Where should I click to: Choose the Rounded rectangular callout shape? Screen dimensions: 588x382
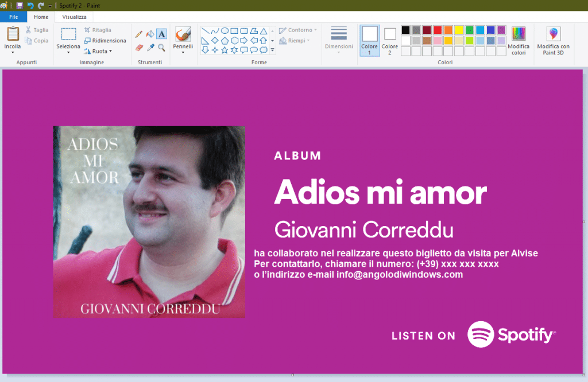pyautogui.click(x=244, y=50)
